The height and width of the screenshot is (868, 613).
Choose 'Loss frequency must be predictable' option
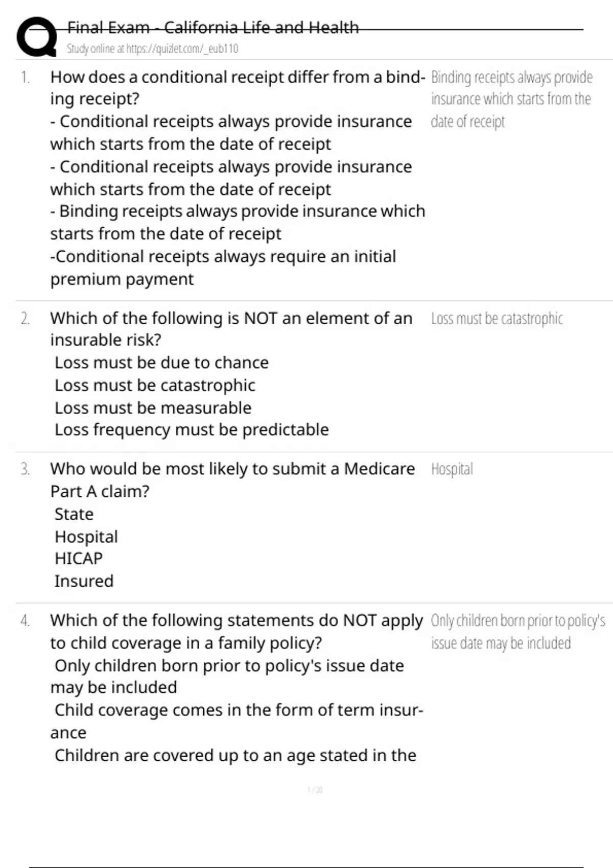192,430
